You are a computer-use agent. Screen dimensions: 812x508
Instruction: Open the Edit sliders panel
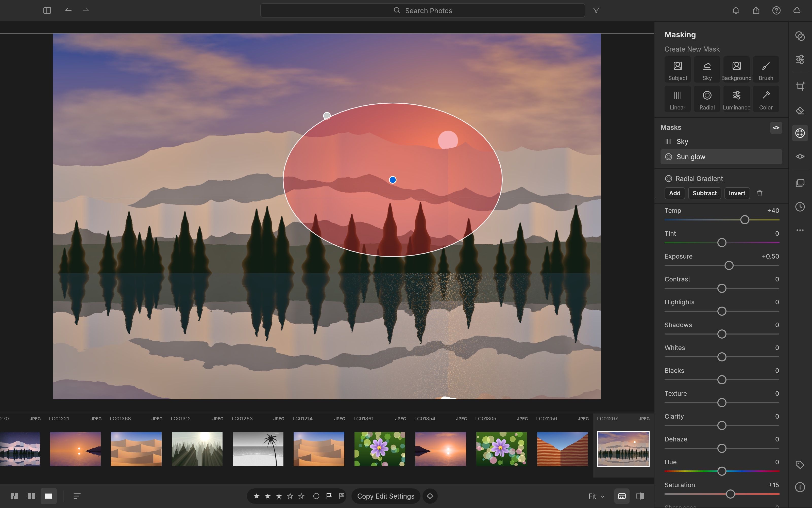800,59
